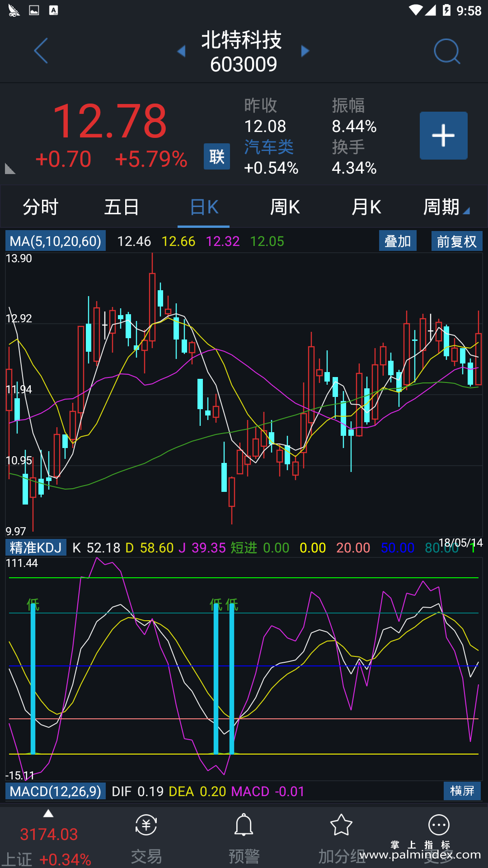This screenshot has width=488, height=868.
Task: Tap the DEA value 0.20
Action: pos(213,792)
